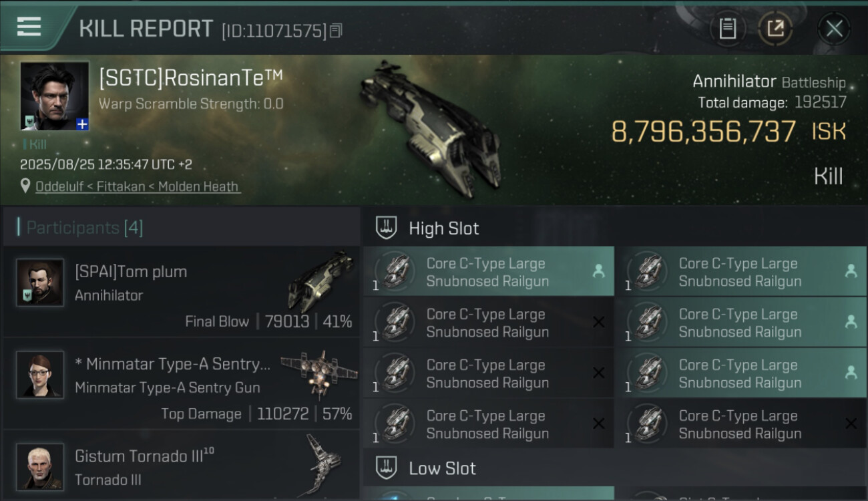Screen dimensions: 868x501
Task: Click the share export icon
Action: (x=775, y=28)
